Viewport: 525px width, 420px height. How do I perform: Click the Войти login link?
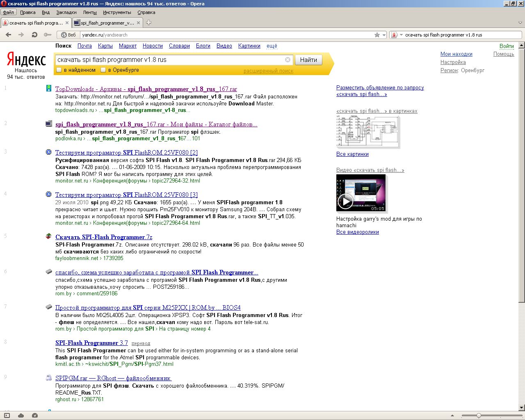coord(507,46)
